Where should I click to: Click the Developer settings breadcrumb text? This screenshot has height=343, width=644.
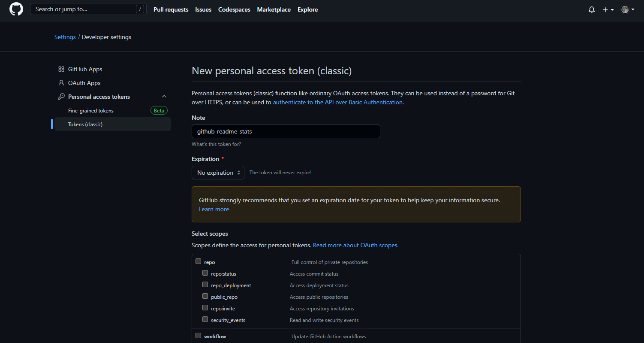click(107, 37)
